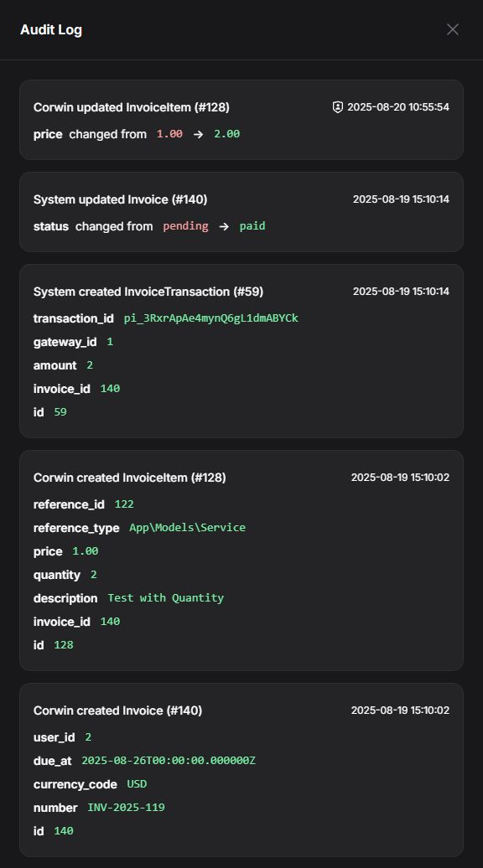
Task: Click the invoice number INV-2025-119
Action: click(127, 807)
